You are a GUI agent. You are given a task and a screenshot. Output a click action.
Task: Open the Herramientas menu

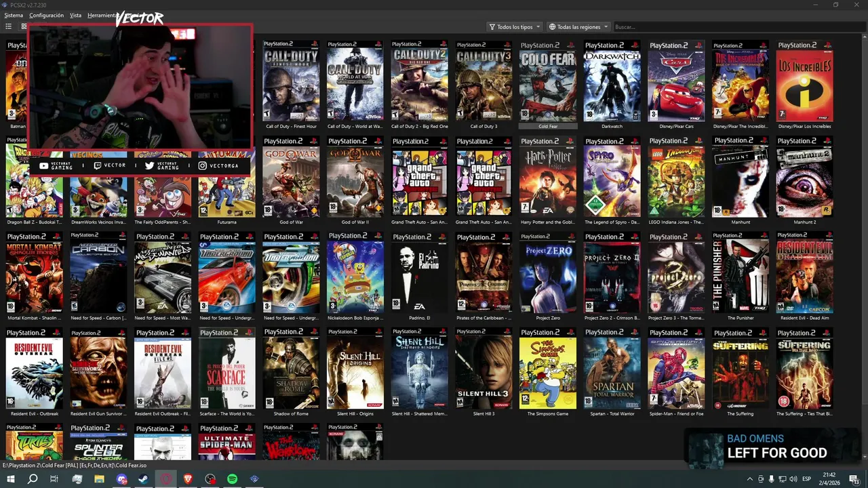tap(102, 15)
